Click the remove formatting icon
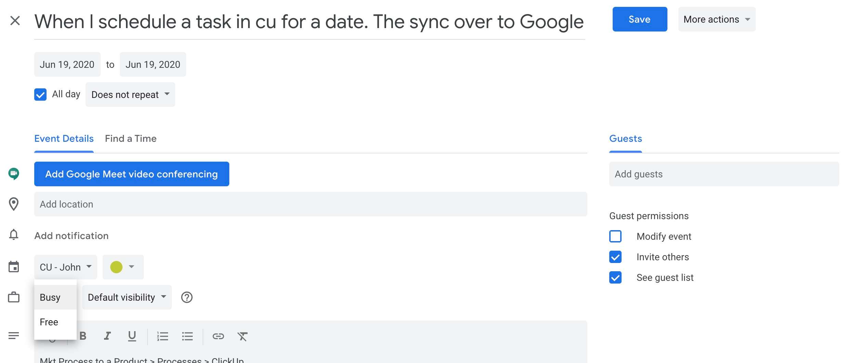868x363 pixels. tap(243, 336)
